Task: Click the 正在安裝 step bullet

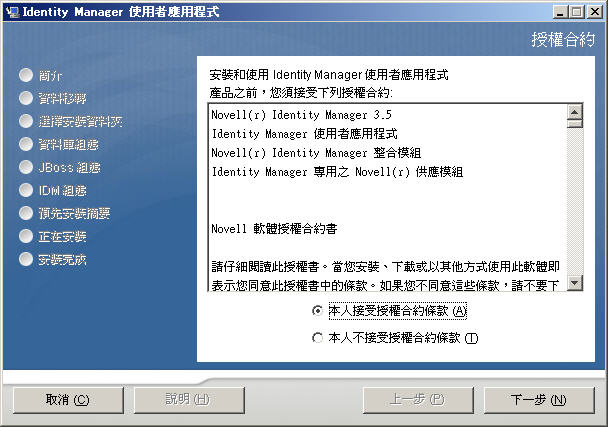Action: coord(26,236)
